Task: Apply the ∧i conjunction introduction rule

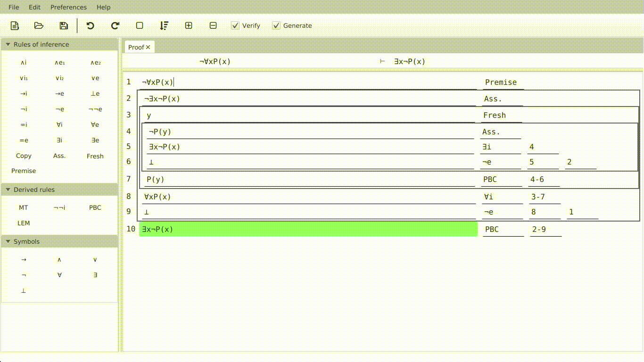Action: click(24, 63)
